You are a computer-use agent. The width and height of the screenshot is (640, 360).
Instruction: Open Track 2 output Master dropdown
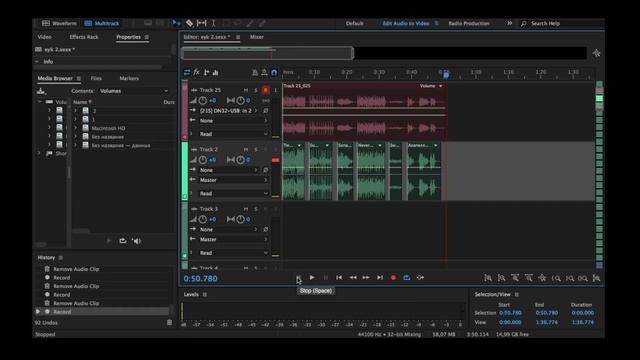[233, 180]
